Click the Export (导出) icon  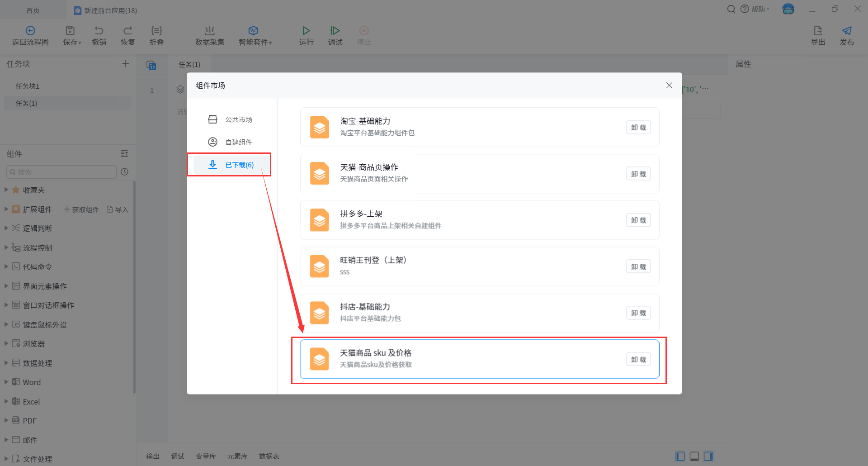pos(818,31)
